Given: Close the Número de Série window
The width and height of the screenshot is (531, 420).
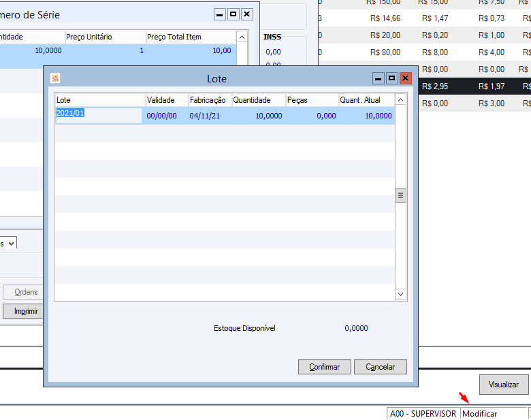Looking at the screenshot, I should tap(247, 14).
